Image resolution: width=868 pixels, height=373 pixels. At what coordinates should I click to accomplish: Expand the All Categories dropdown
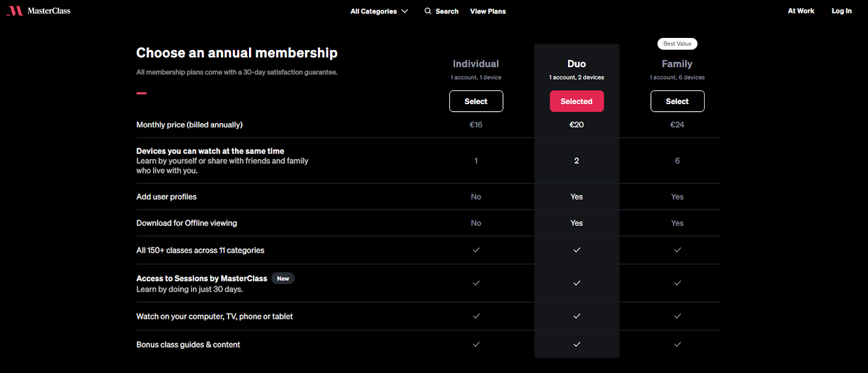click(374, 11)
